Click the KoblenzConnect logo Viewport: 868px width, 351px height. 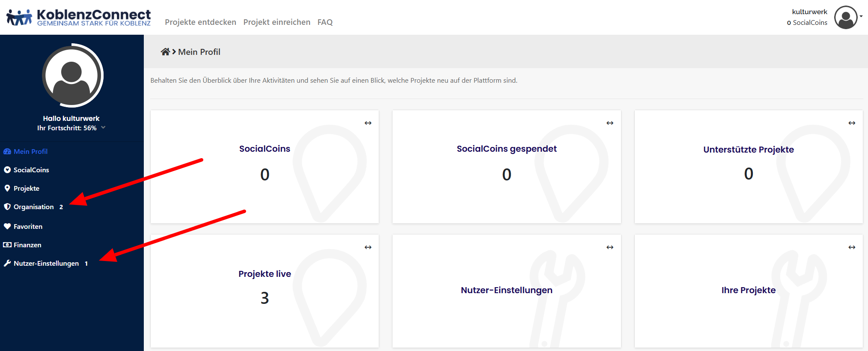(79, 18)
